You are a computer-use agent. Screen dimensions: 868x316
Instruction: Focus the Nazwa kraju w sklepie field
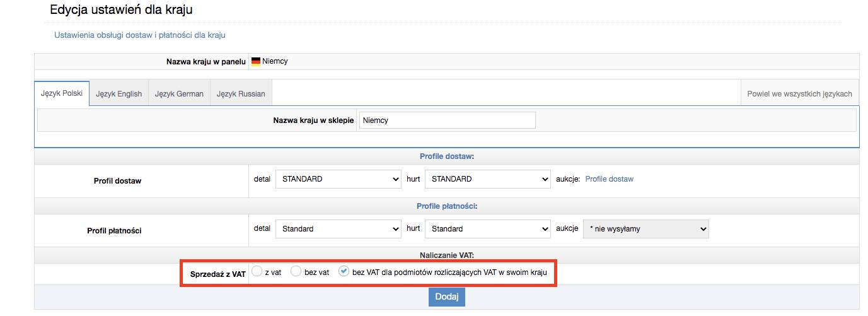(x=447, y=120)
